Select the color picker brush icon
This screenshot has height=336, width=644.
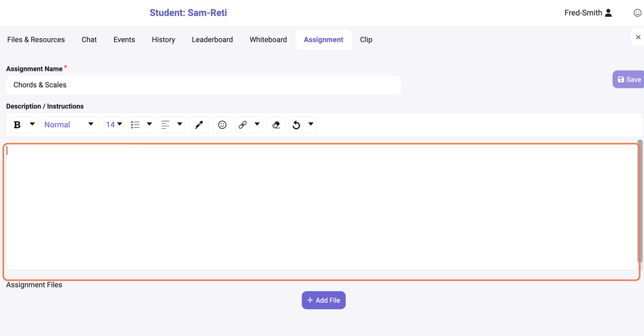point(199,125)
